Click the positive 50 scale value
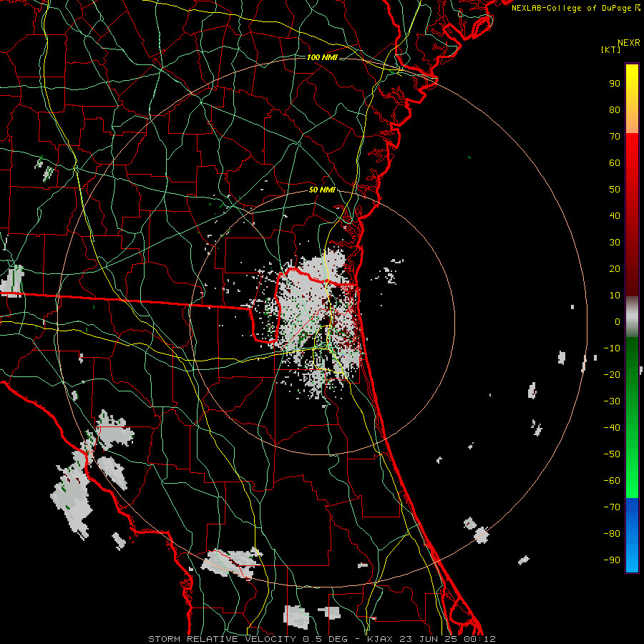This screenshot has width=644, height=644. [615, 190]
